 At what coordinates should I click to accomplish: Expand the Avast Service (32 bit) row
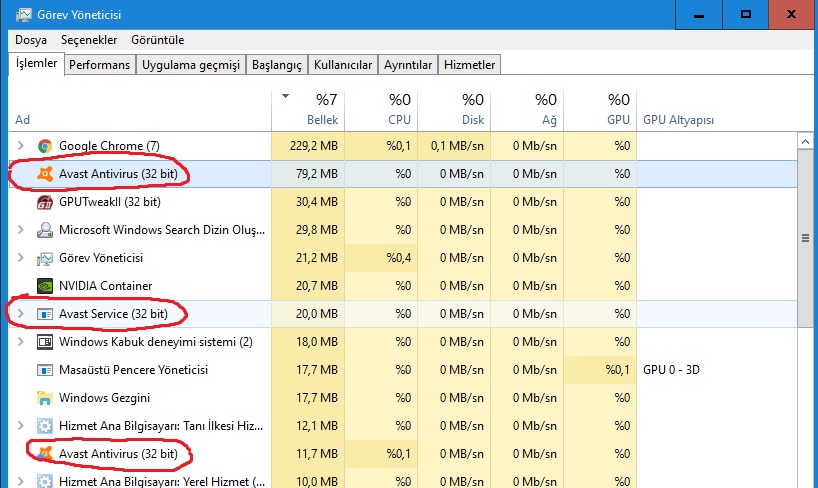coord(20,314)
